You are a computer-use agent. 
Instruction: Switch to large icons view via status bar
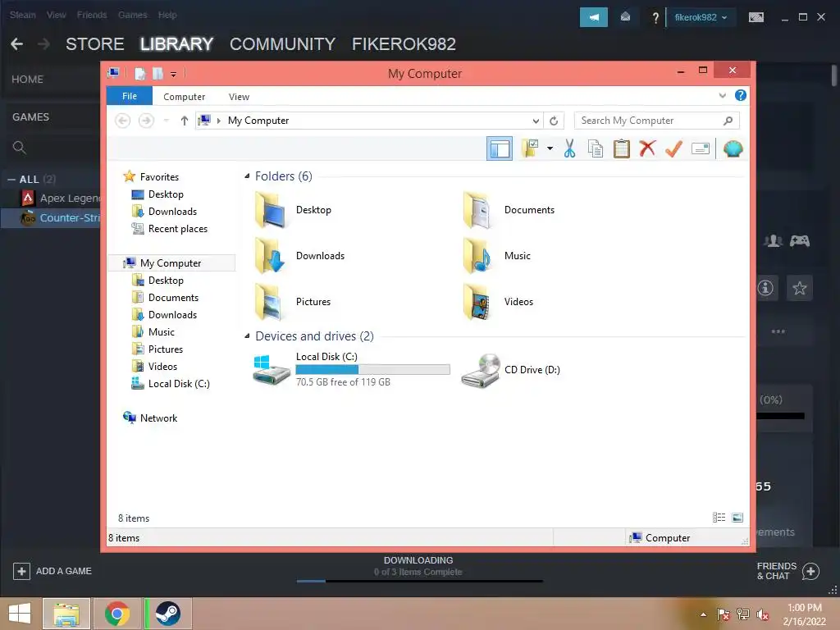(737, 518)
